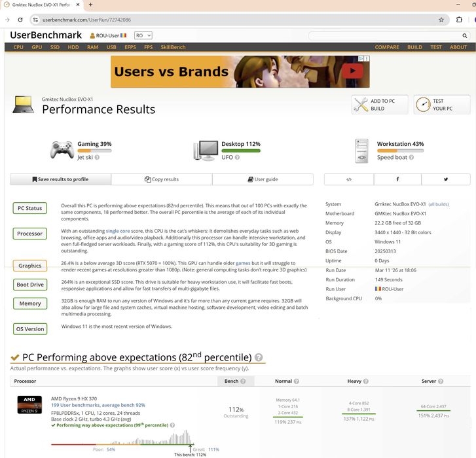Open help icon beside Bench column

pos(243,381)
